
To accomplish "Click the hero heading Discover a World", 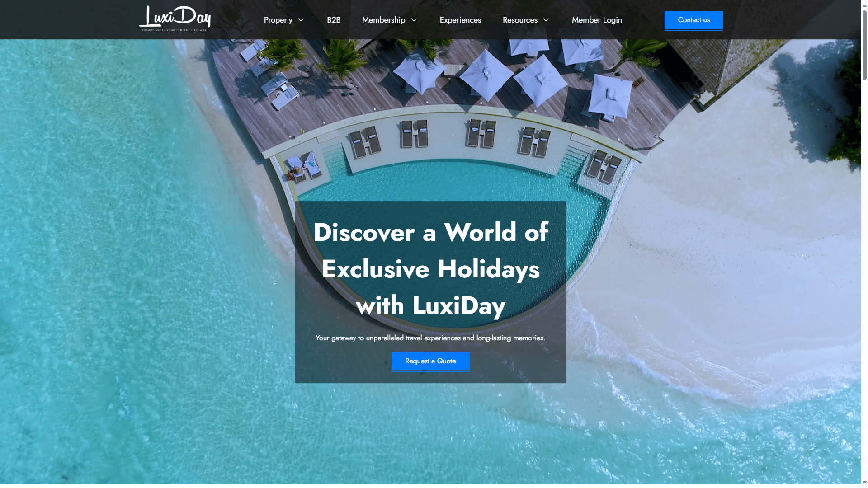I will pyautogui.click(x=430, y=268).
